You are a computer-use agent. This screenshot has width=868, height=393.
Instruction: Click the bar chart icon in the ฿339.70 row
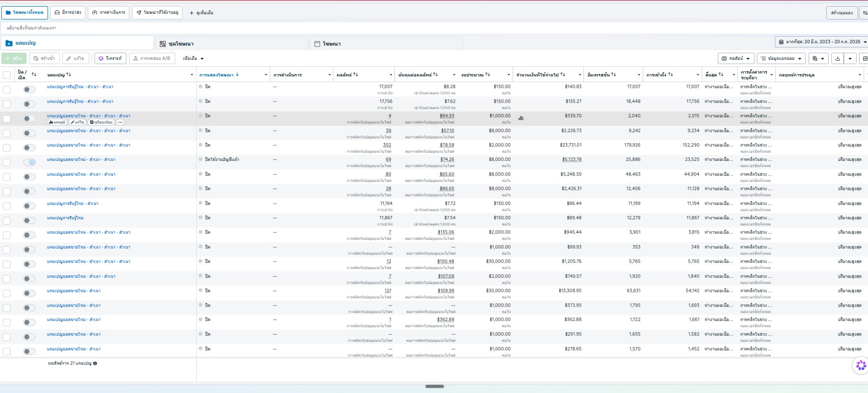pyautogui.click(x=521, y=118)
